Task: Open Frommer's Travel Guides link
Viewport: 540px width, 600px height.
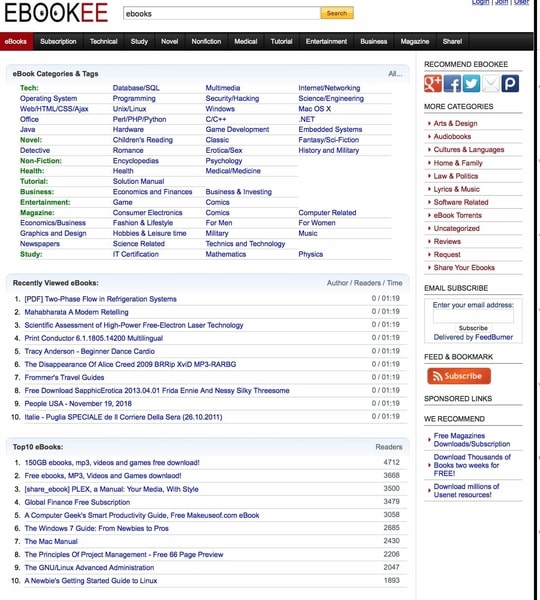Action: click(x=64, y=377)
